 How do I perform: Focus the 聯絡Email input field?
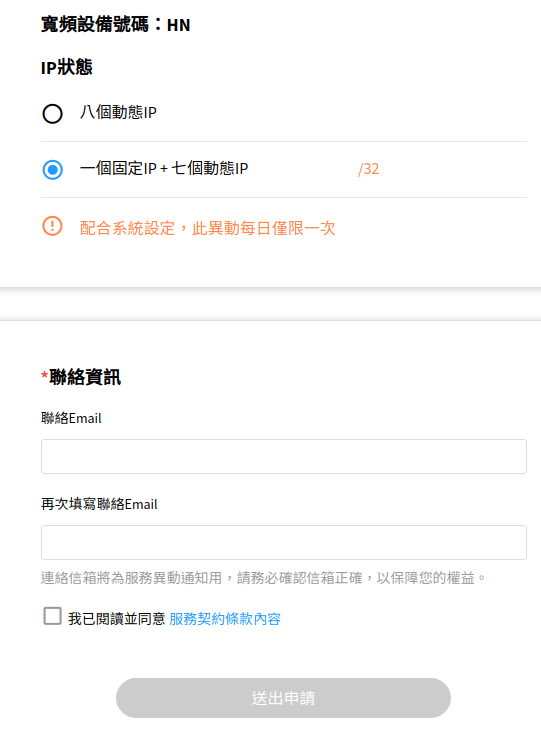(283, 456)
